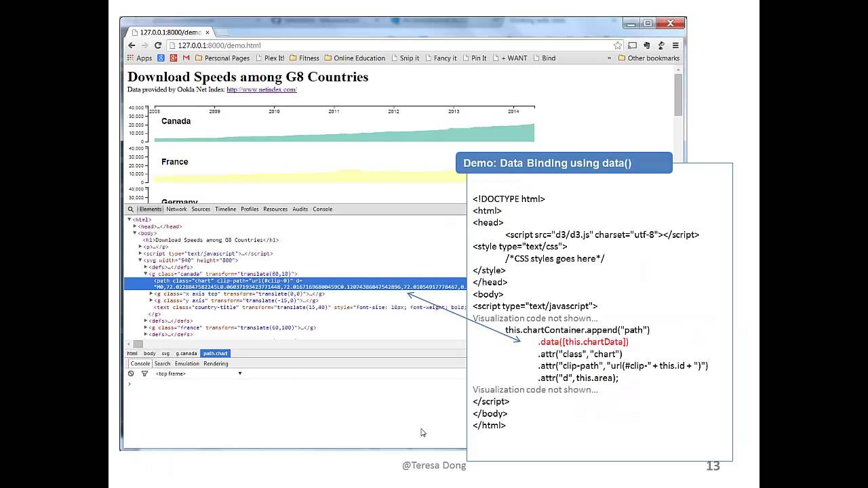Open the blue Google bookmark icon
The image size is (868, 488).
point(161,58)
